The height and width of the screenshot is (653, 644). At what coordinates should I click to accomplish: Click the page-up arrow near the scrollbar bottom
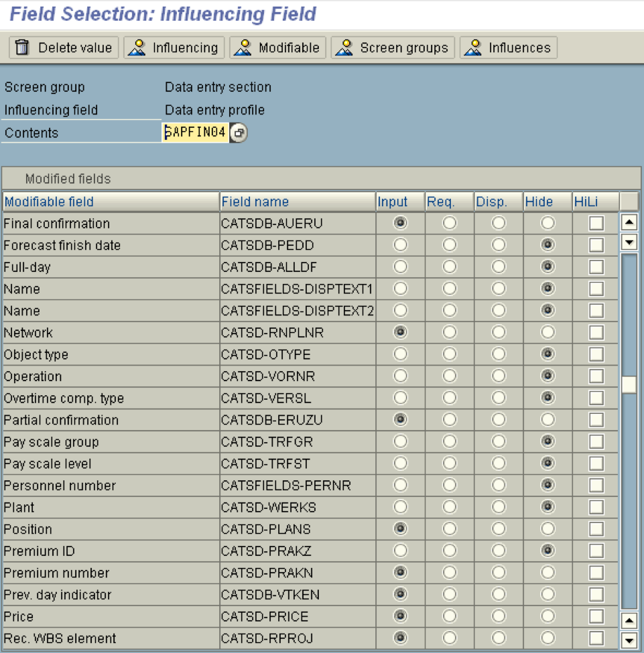(x=629, y=619)
